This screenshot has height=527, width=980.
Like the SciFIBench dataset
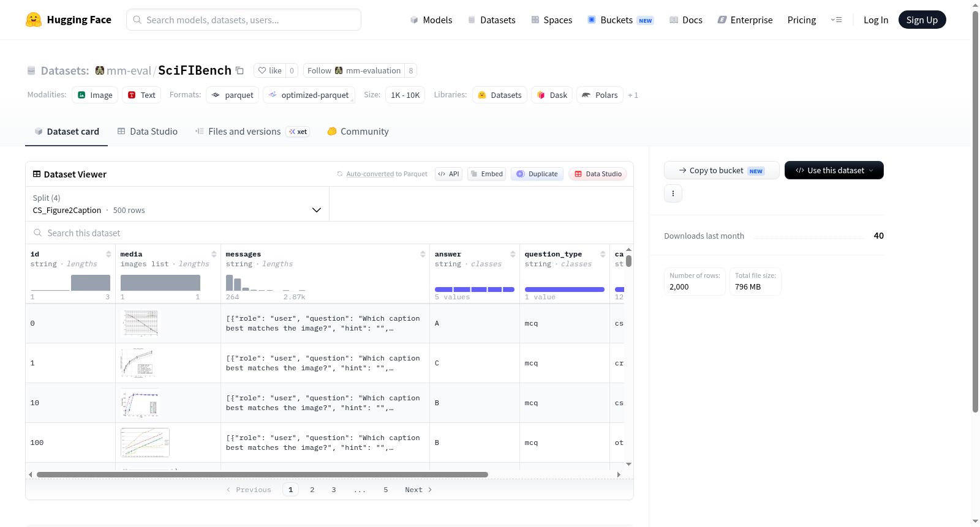point(270,70)
